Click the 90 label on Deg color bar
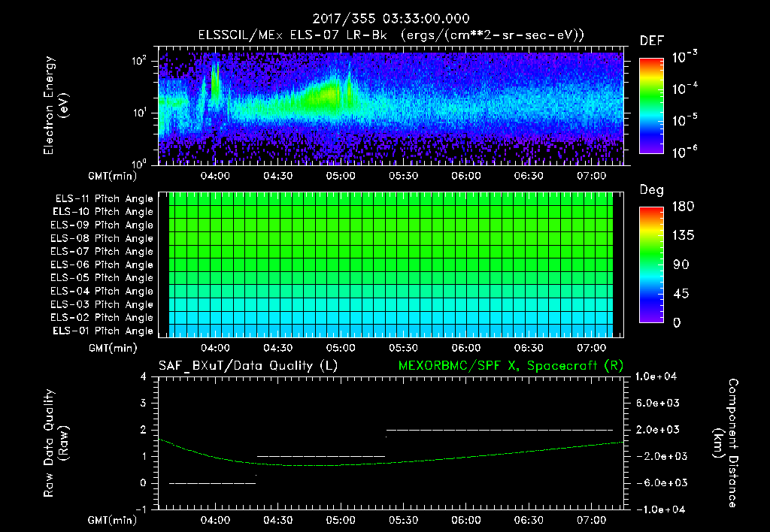770x532 pixels. [681, 265]
